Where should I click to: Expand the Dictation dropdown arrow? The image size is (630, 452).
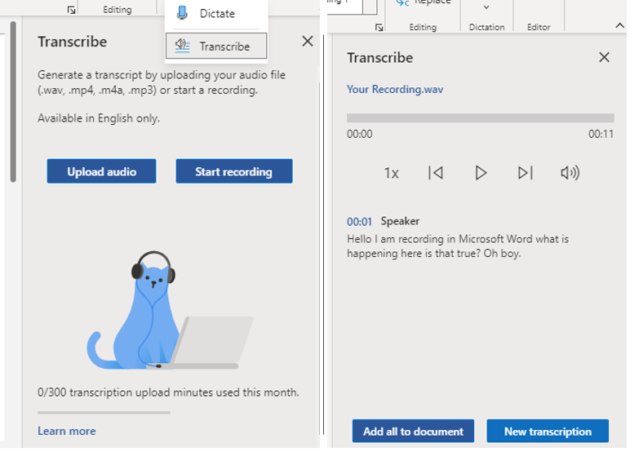coord(486,7)
